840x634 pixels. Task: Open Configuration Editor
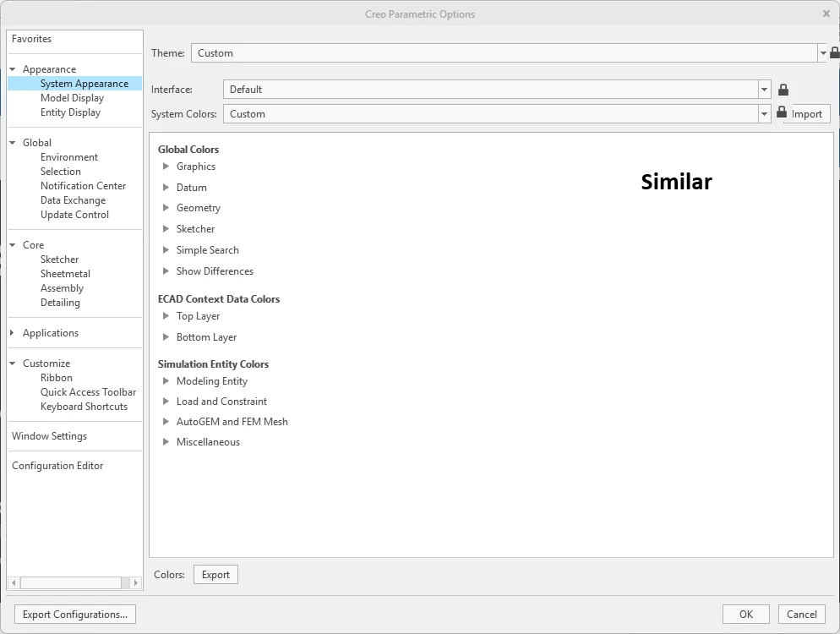point(57,466)
